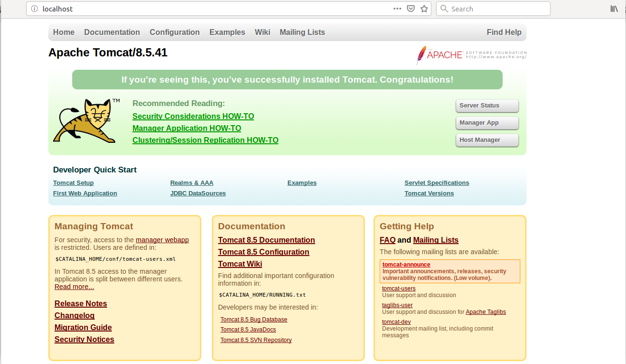Click the tomcat-announce mailing list link
This screenshot has width=626, height=364.
tap(406, 265)
